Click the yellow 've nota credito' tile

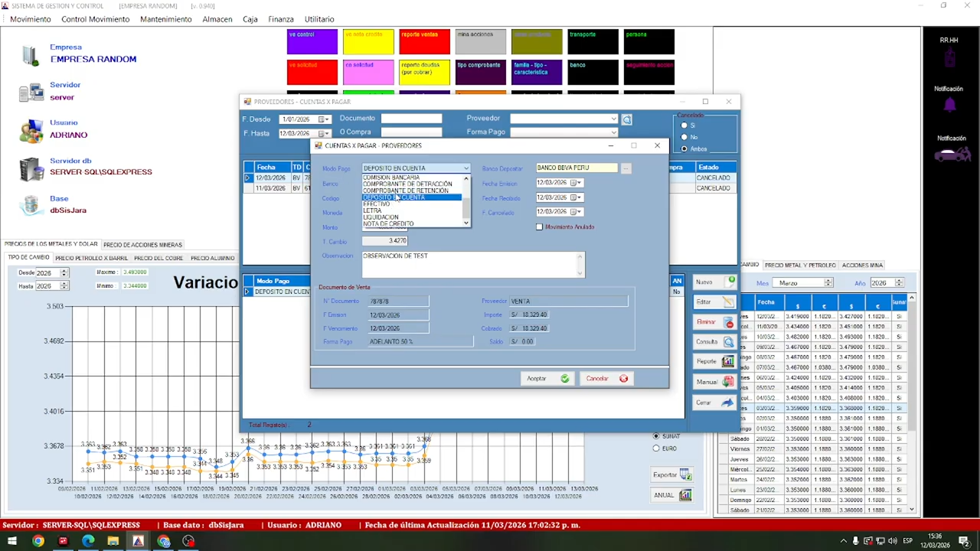368,42
